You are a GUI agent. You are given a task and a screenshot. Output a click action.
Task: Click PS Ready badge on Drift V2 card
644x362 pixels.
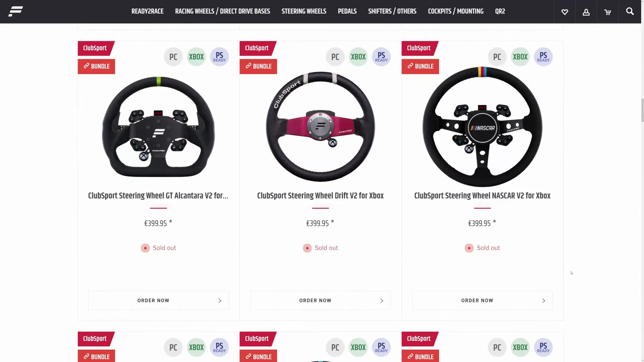381,57
